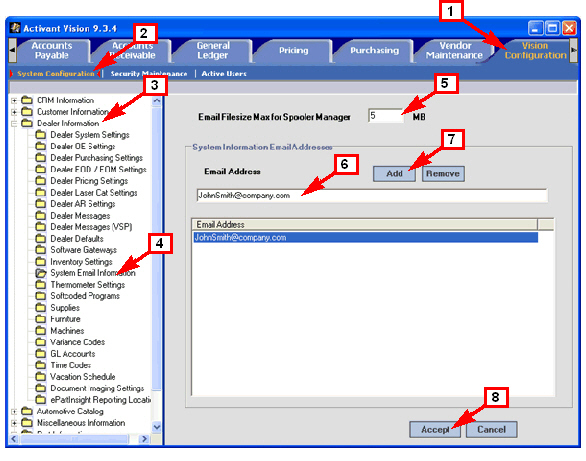Screen dimensions: 586x461
Task: Click the Supplies folder icon
Action: 41,307
